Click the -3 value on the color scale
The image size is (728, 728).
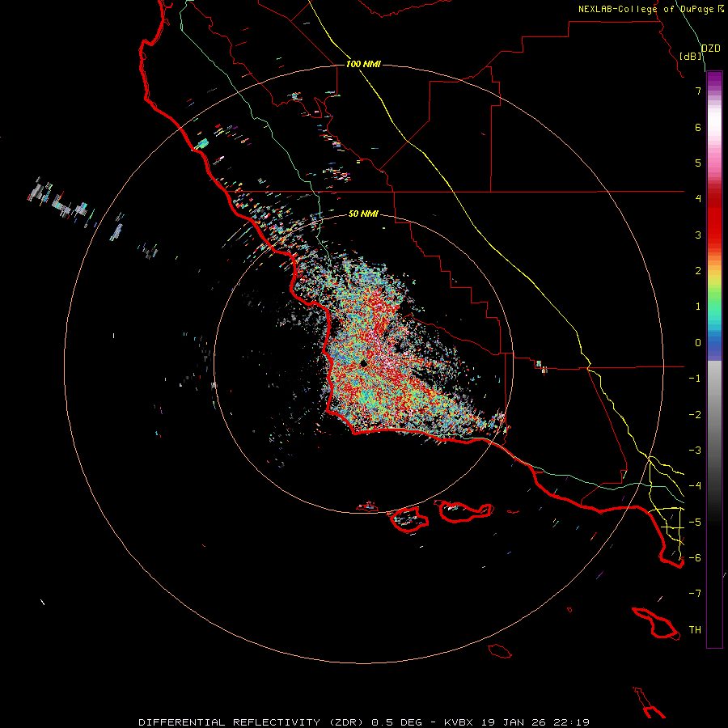(x=695, y=451)
